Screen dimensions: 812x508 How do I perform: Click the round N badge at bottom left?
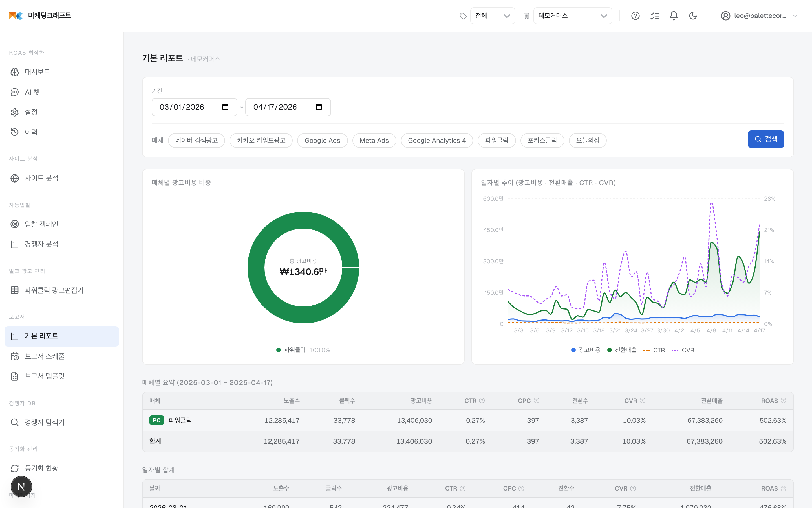tap(21, 487)
